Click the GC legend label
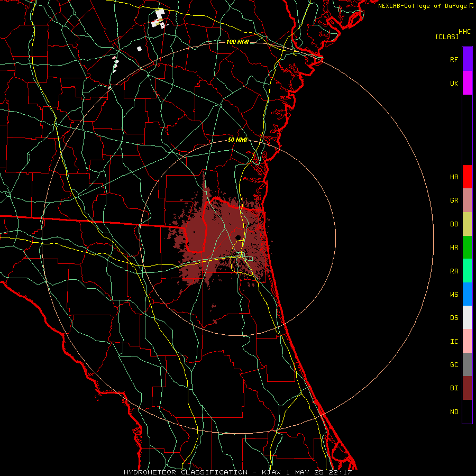Image resolution: width=476 pixels, height=476 pixels. point(454,365)
